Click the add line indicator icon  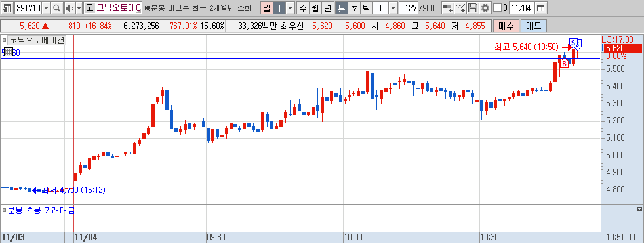pyautogui.click(x=461, y=8)
